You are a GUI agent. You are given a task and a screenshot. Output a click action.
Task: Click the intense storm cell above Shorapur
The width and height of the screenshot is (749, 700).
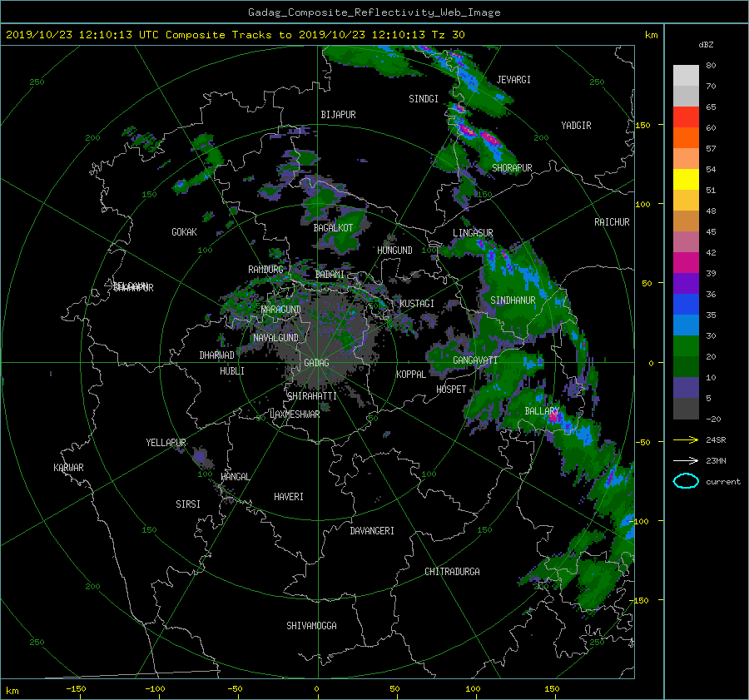(489, 137)
